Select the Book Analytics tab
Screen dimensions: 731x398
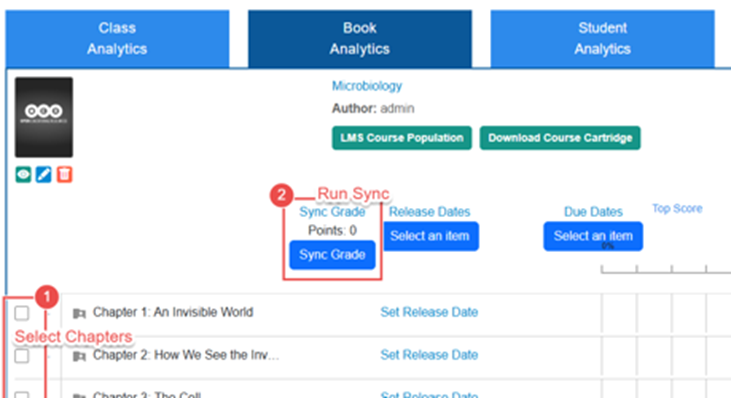[360, 39]
